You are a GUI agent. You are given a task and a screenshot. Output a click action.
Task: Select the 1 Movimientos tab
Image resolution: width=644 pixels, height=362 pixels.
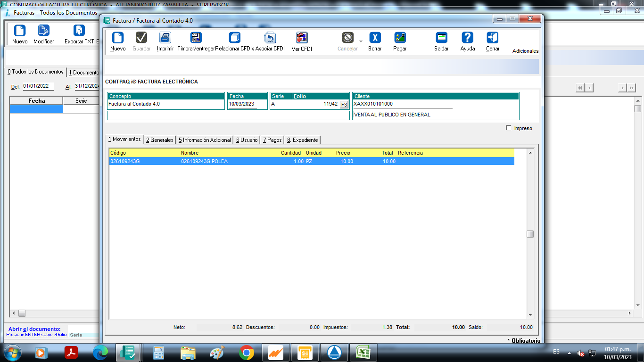point(124,140)
